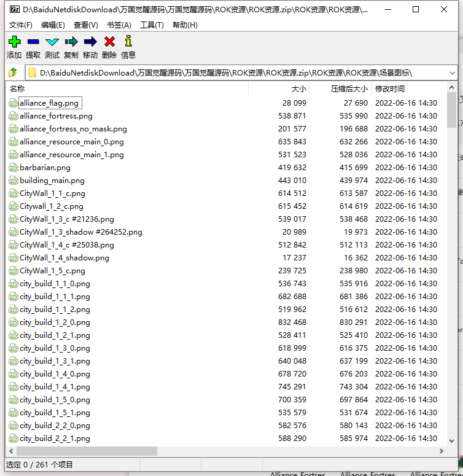Click the Move (移动) arrow icon
The height and width of the screenshot is (476, 463).
[90, 42]
